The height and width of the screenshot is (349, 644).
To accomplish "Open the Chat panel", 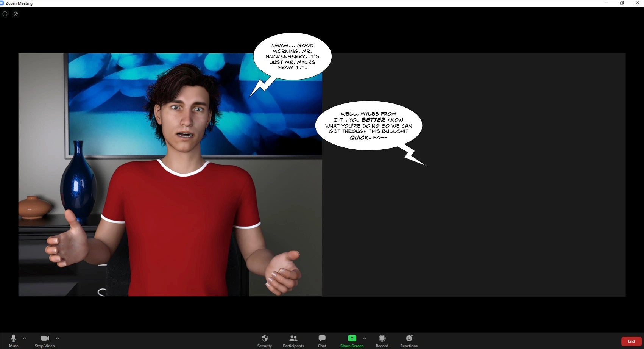I will (322, 341).
